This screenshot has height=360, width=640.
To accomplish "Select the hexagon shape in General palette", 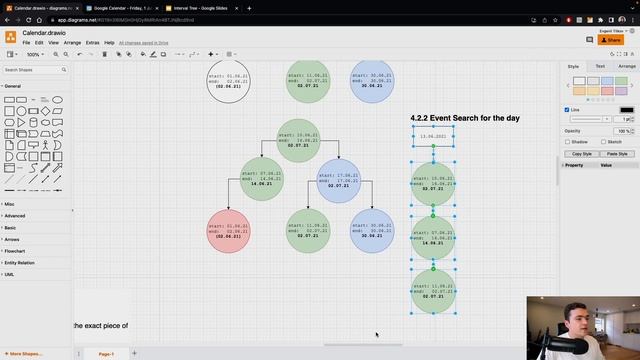I will (x=9, y=122).
